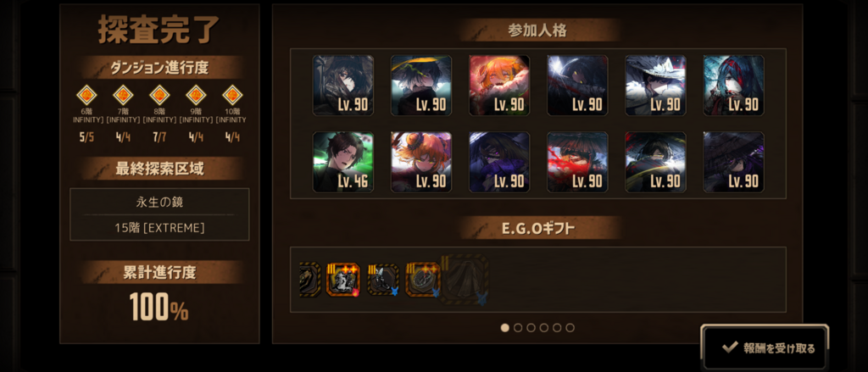The image size is (868, 372).
Task: Jump to last page dot of E.G.O gifts
Action: [570, 328]
